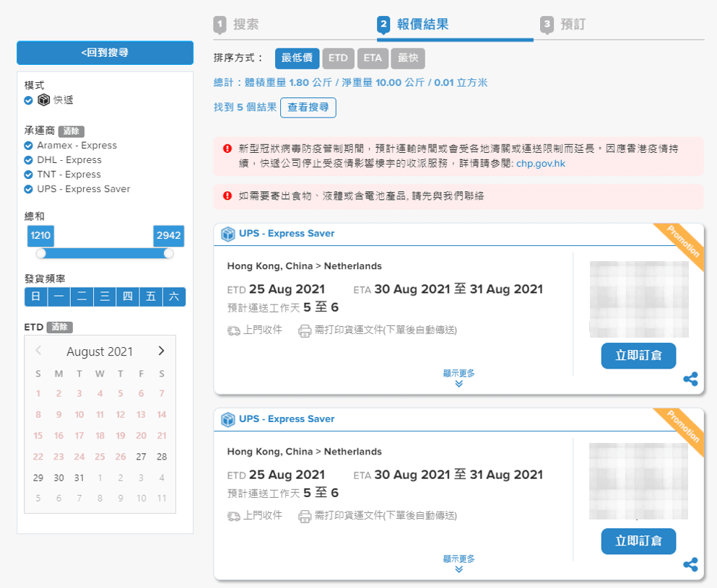Click the 1210 minimum price label

click(40, 236)
